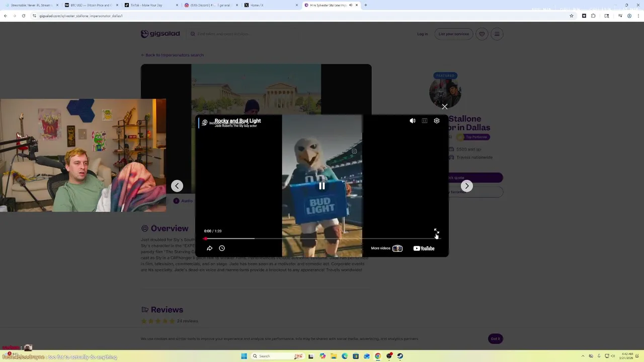Click the 24 reviews link
Image resolution: width=644 pixels, height=362 pixels.
click(x=187, y=321)
